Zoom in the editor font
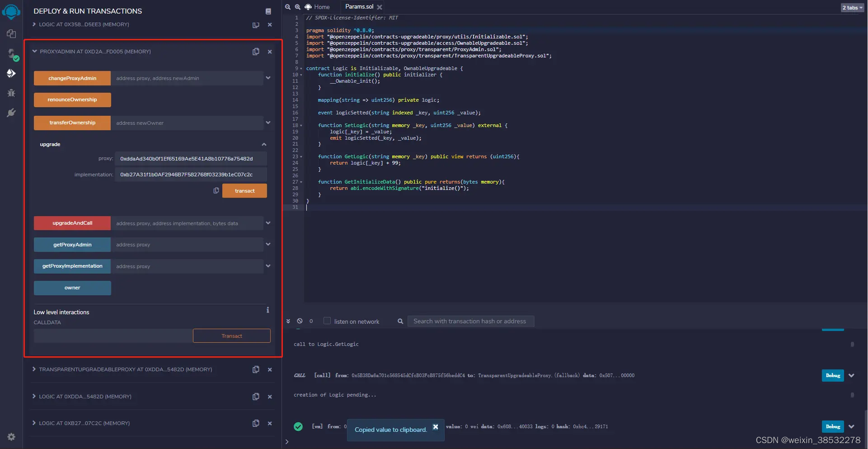The height and width of the screenshot is (449, 868). pyautogui.click(x=298, y=7)
